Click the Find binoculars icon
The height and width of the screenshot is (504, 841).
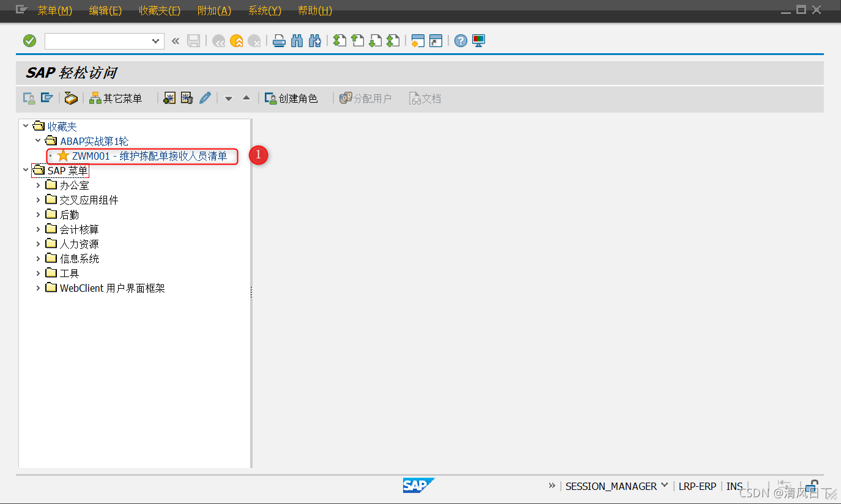coord(297,41)
